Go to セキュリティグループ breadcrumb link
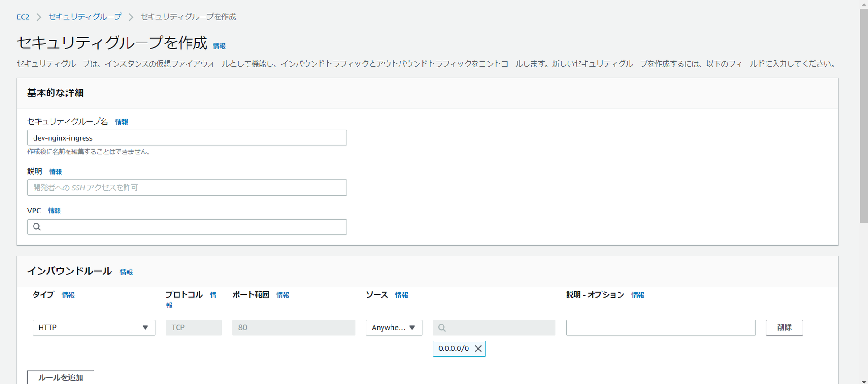The image size is (868, 384). pyautogui.click(x=85, y=17)
